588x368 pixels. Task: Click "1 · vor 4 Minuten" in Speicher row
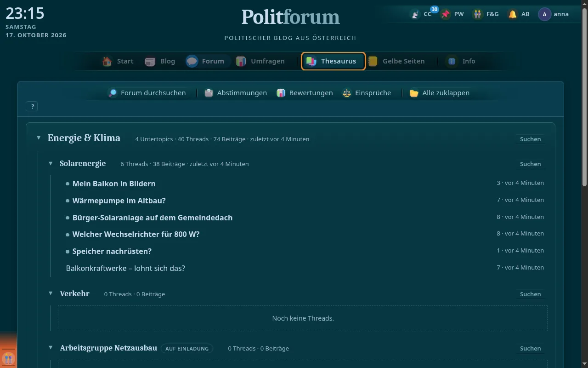[520, 251]
